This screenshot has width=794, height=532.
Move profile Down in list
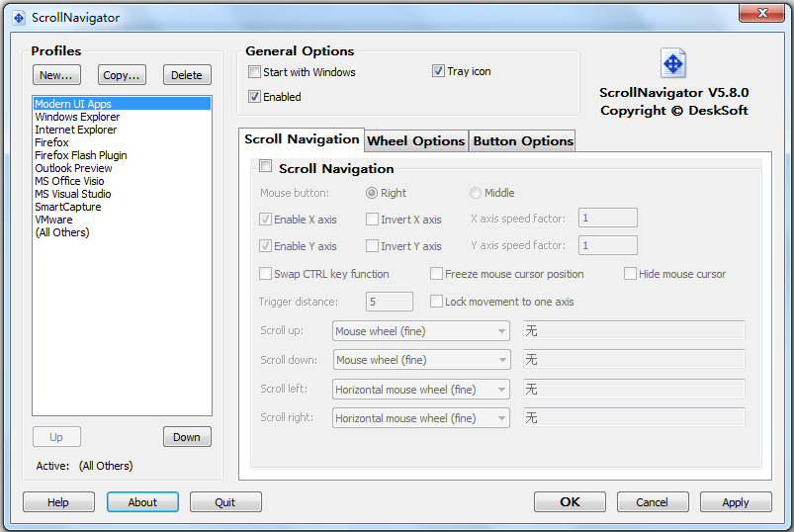[x=187, y=437]
